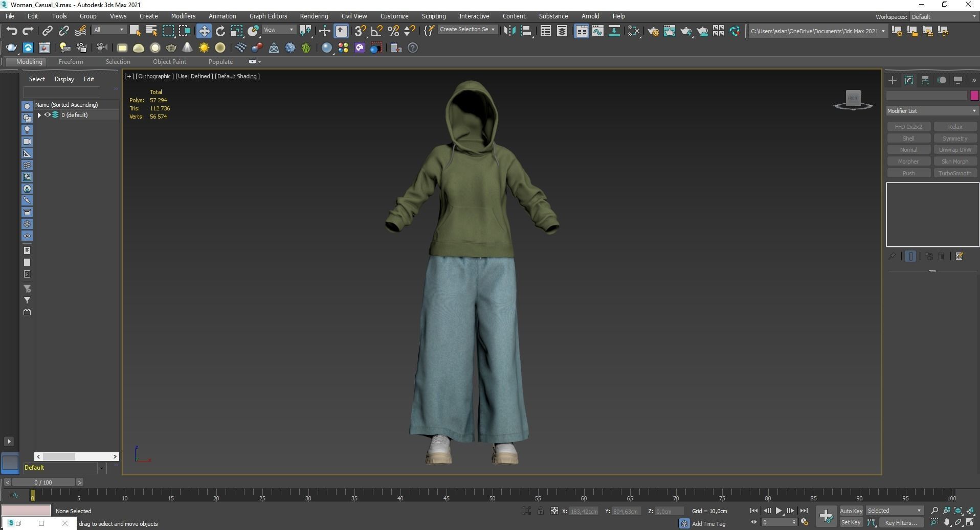980x530 pixels.
Task: Click Go to End playback button
Action: click(804, 511)
